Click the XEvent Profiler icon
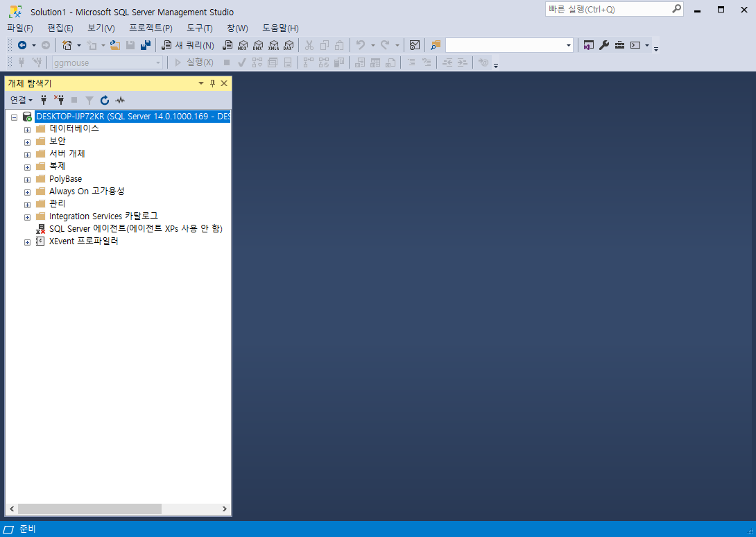756x537 pixels. (x=40, y=241)
